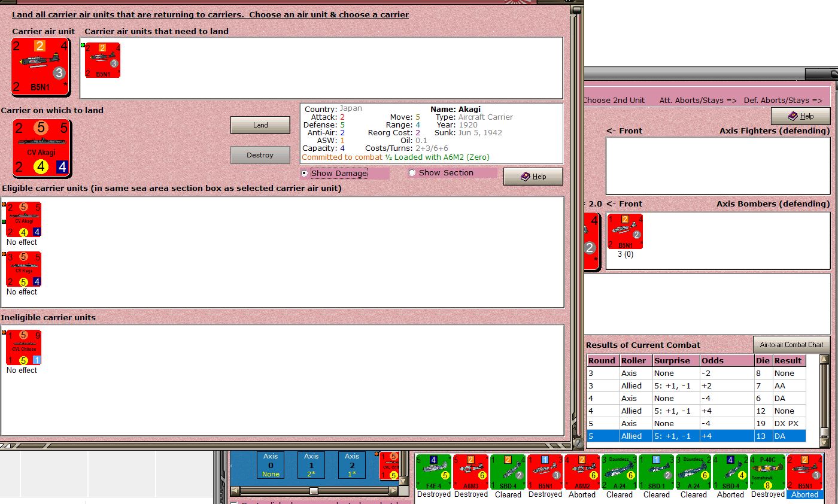Select the B5N1 counter marked Aborted
The image size is (838, 504).
click(x=805, y=472)
